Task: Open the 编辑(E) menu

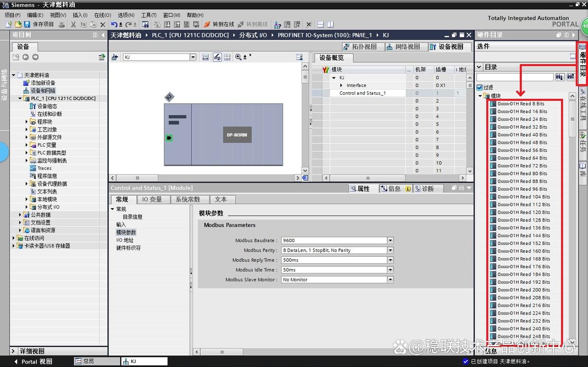Action: (35, 15)
